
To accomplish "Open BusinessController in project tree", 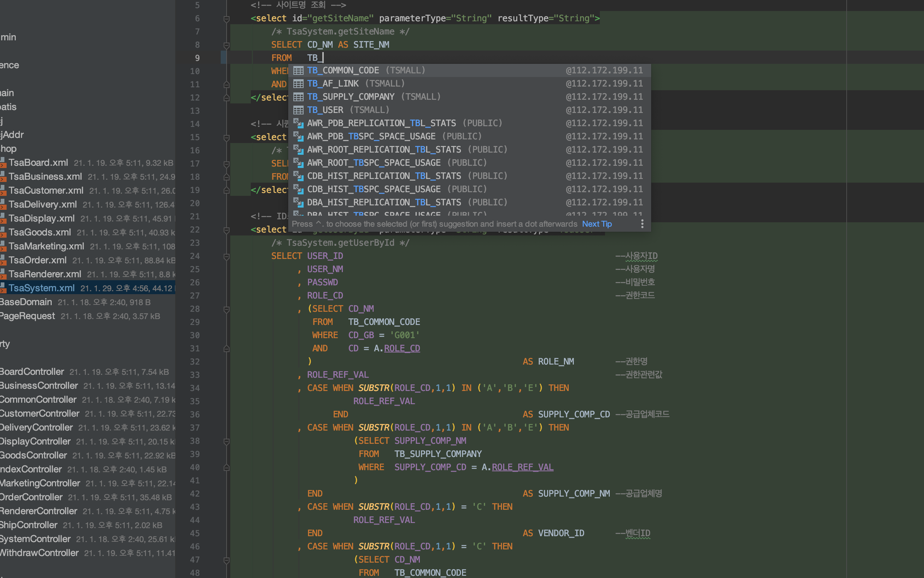I will coord(88,386).
